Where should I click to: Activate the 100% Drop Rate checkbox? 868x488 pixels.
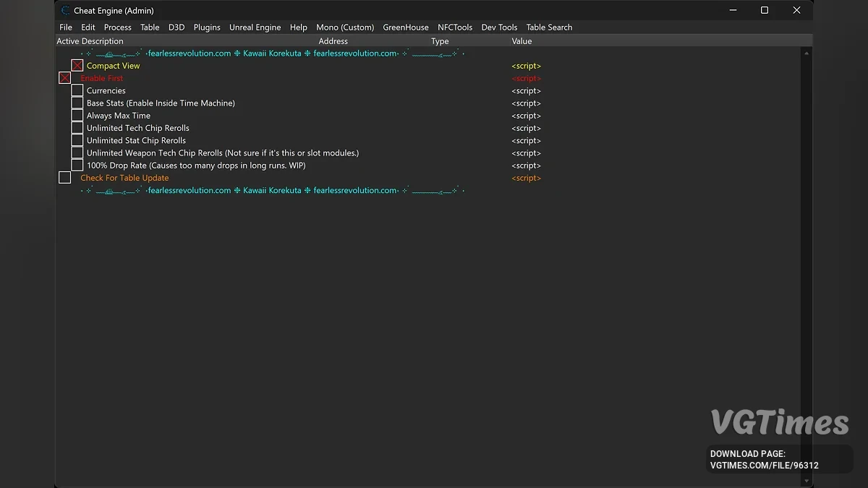(x=77, y=166)
